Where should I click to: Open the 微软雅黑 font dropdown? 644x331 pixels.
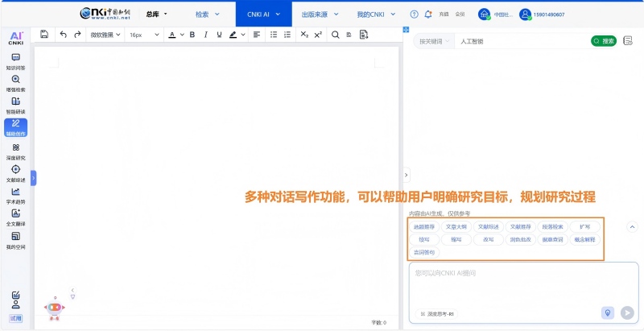(x=105, y=35)
